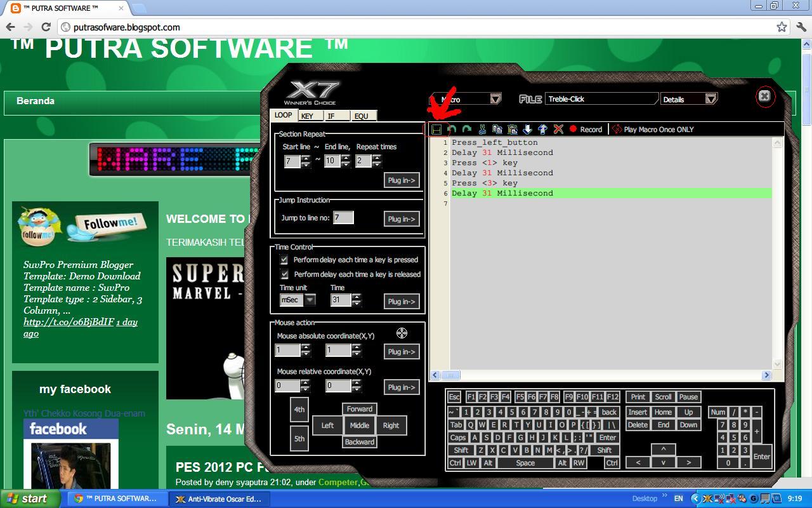Click the Play Macro Once ONLY mode icon
This screenshot has width=812, height=508.
pos(617,130)
